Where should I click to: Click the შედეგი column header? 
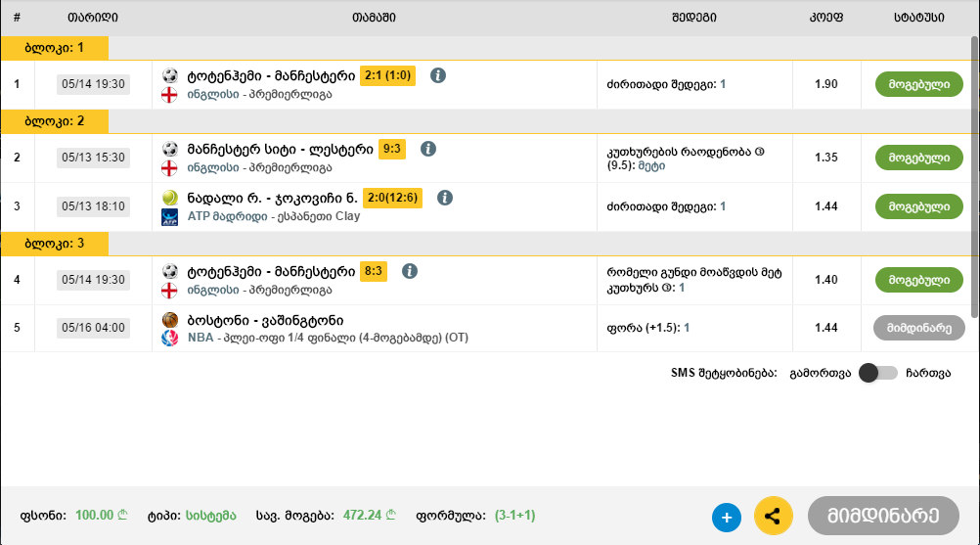pos(693,18)
